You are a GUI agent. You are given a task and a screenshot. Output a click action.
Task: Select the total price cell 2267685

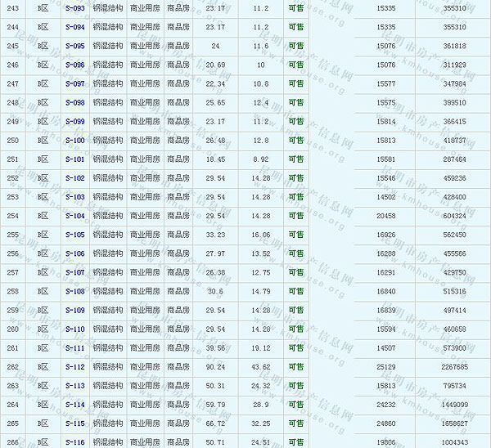[x=453, y=367]
